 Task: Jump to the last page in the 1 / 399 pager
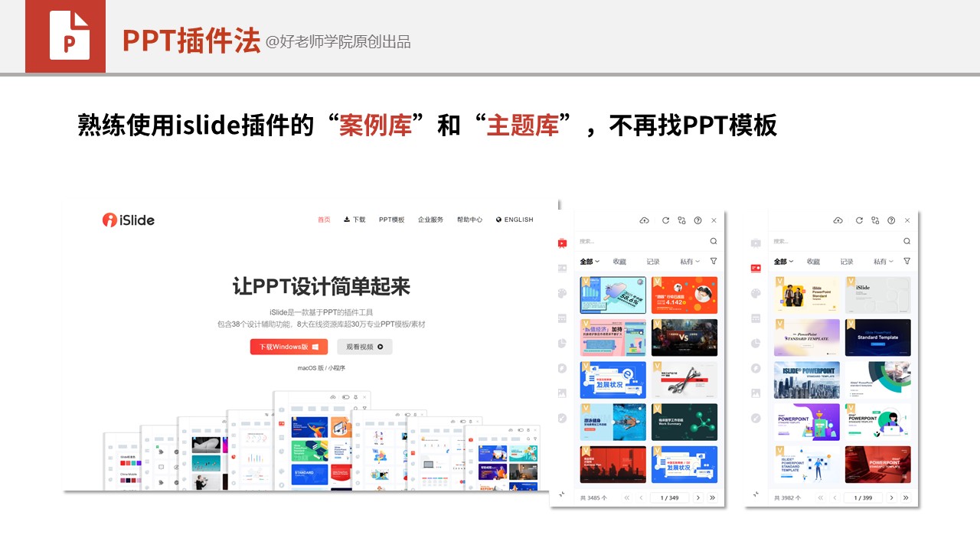pos(906,497)
